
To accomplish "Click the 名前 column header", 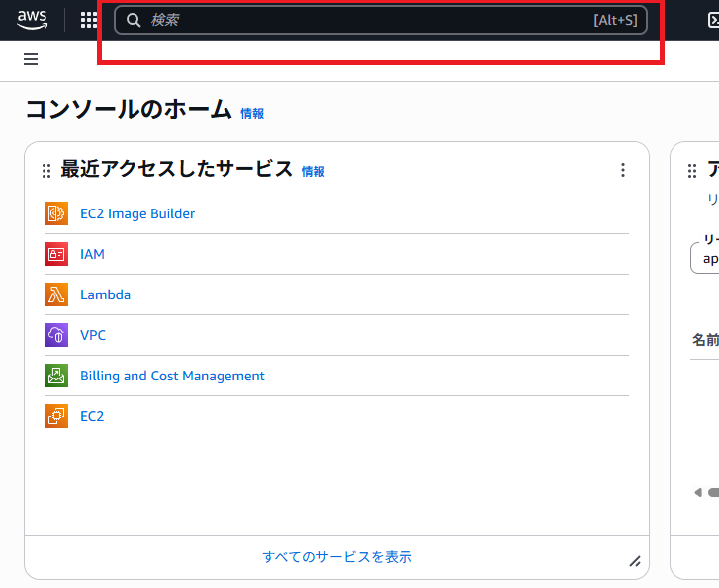I will pyautogui.click(x=705, y=340).
